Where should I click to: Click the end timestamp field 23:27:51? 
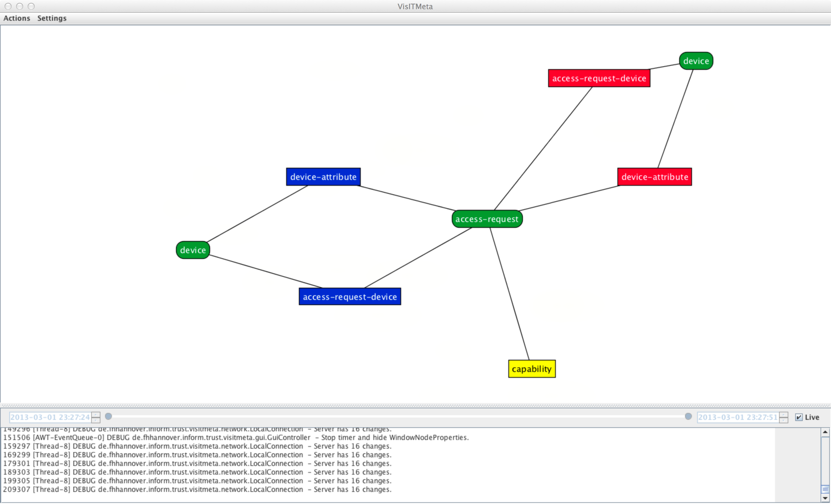pyautogui.click(x=738, y=418)
